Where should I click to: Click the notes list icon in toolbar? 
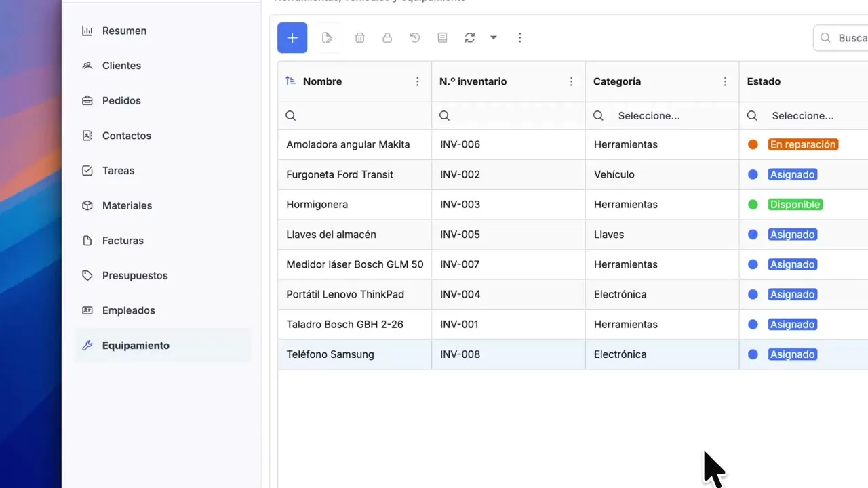(442, 38)
